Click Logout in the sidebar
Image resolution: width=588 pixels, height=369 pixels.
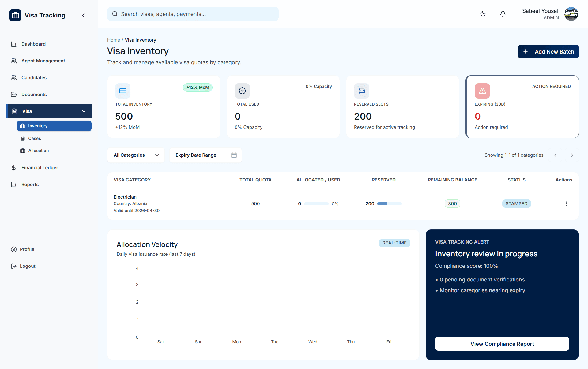coord(49,266)
